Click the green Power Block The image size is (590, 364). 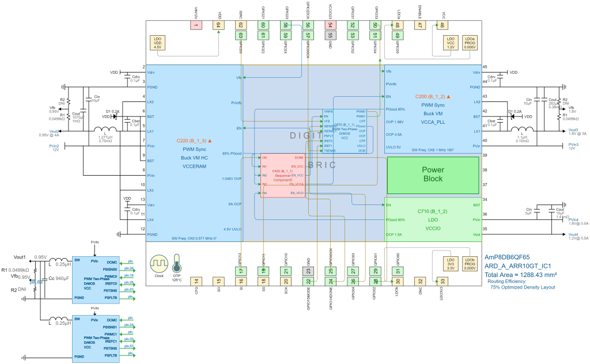point(433,175)
